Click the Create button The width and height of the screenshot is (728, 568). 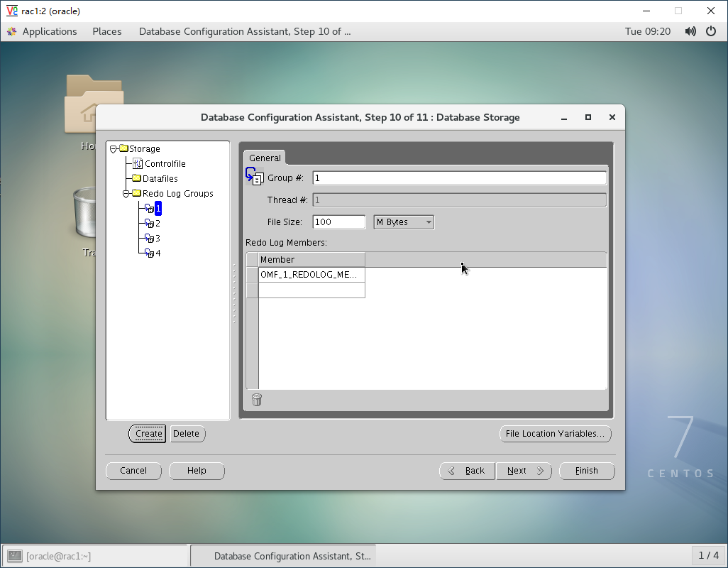coord(147,434)
